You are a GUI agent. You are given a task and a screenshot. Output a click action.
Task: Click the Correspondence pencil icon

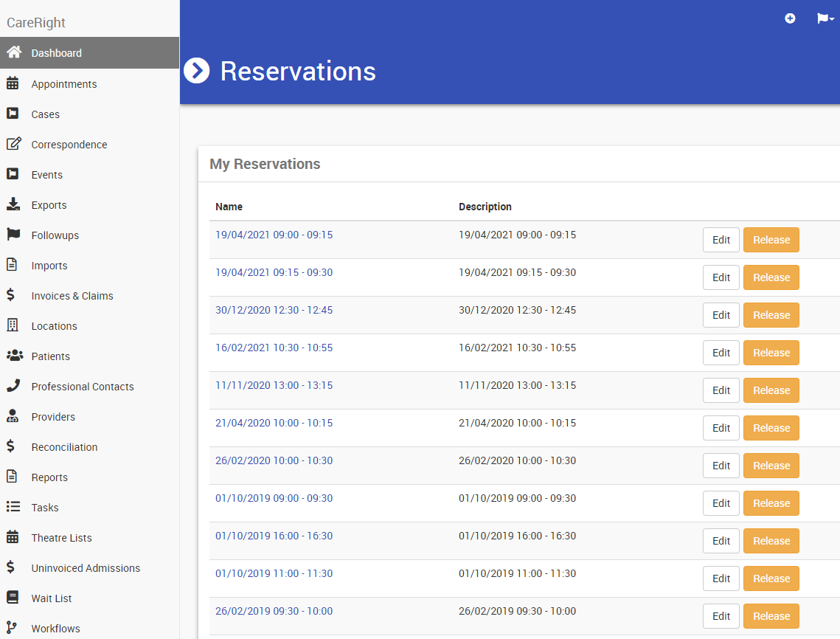click(13, 144)
